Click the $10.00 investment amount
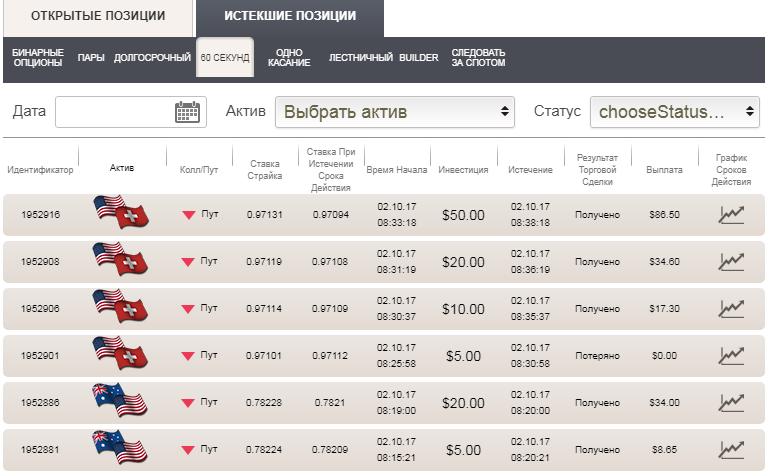The height and width of the screenshot is (472, 767). (x=463, y=309)
